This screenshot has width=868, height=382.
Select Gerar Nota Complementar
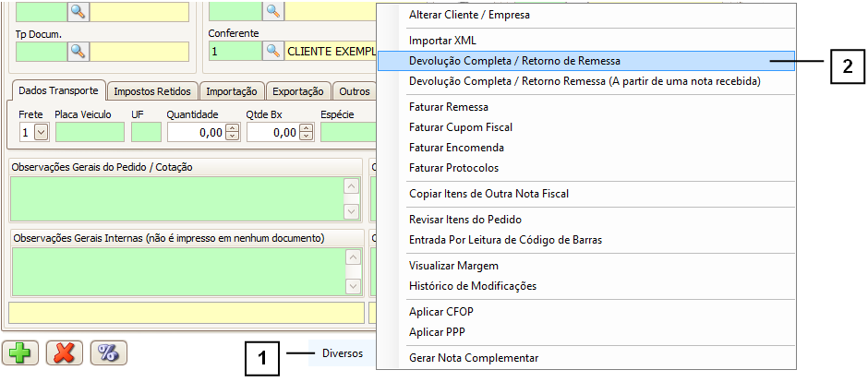[473, 358]
